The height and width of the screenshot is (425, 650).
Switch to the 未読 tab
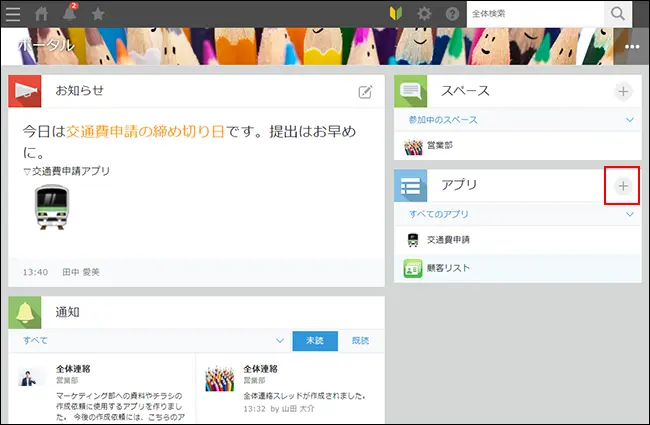click(x=314, y=341)
